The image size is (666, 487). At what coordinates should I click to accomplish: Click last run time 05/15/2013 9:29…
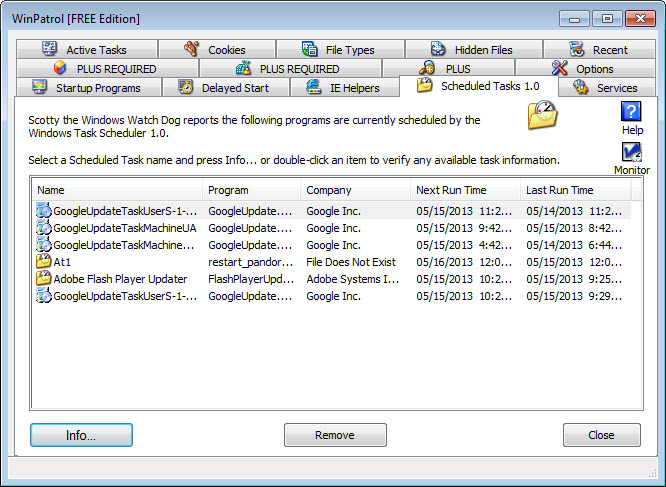click(574, 296)
